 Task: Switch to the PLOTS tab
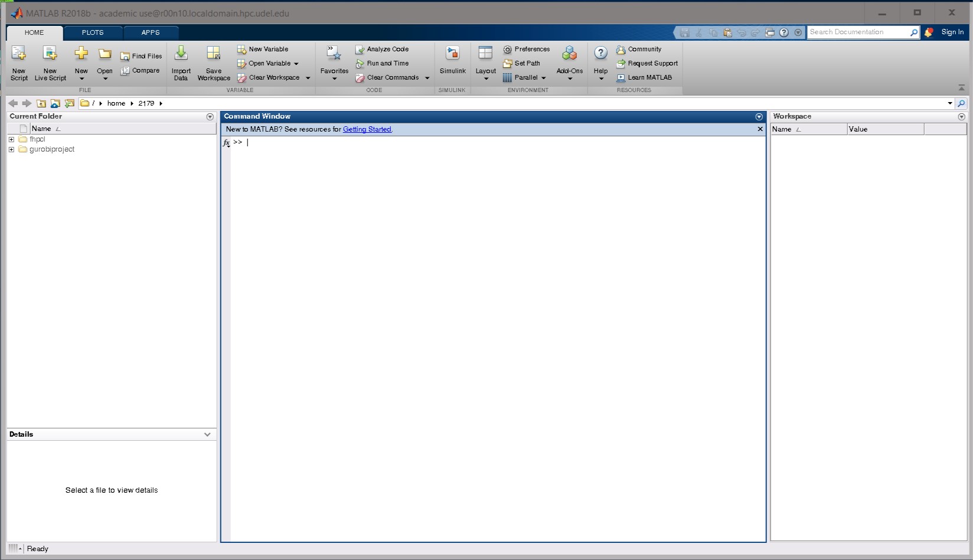click(93, 32)
